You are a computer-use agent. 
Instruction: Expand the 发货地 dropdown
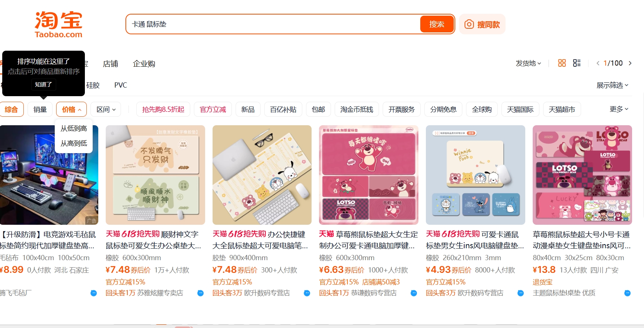[528, 63]
